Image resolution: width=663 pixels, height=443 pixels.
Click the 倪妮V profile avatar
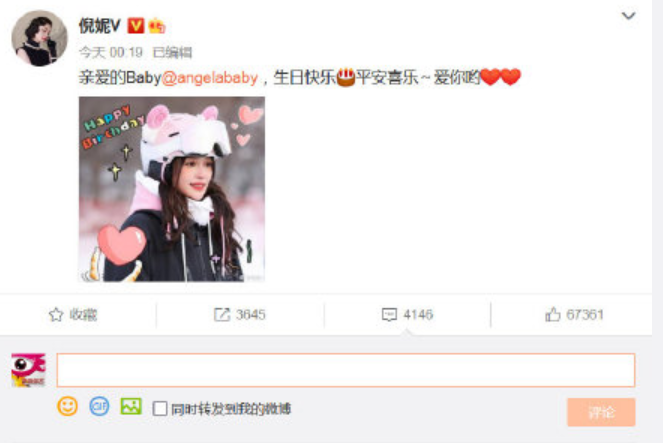pyautogui.click(x=39, y=38)
